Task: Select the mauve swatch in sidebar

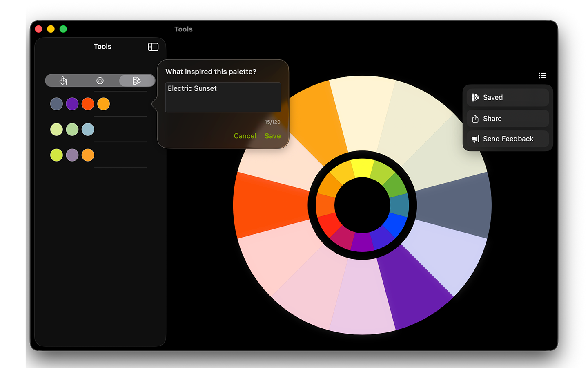Action: point(72,155)
